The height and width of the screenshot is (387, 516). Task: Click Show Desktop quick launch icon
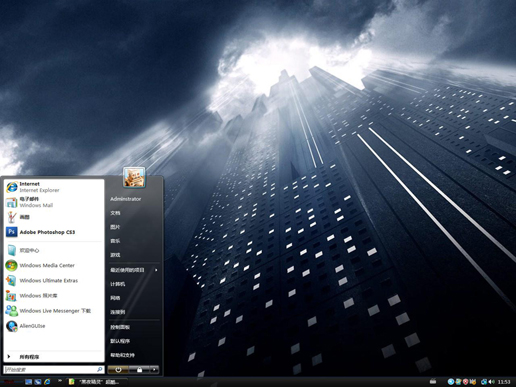tap(29, 382)
